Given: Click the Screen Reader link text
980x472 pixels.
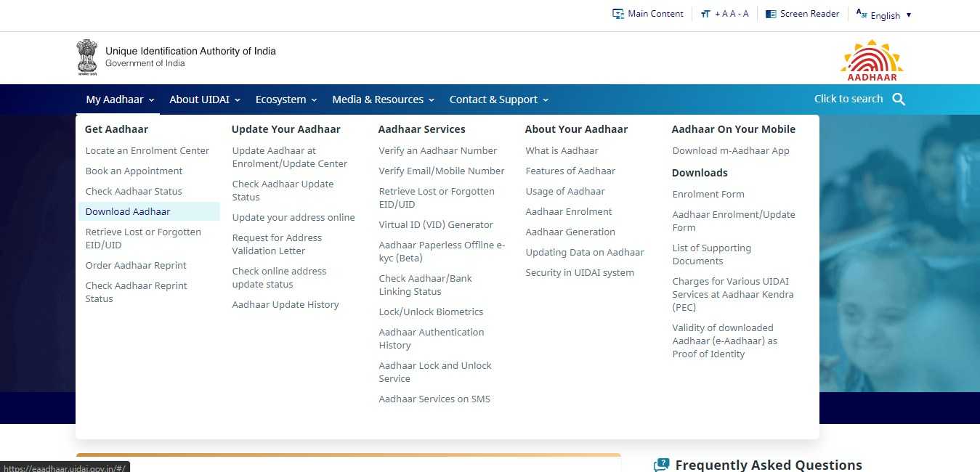Looking at the screenshot, I should tap(809, 14).
